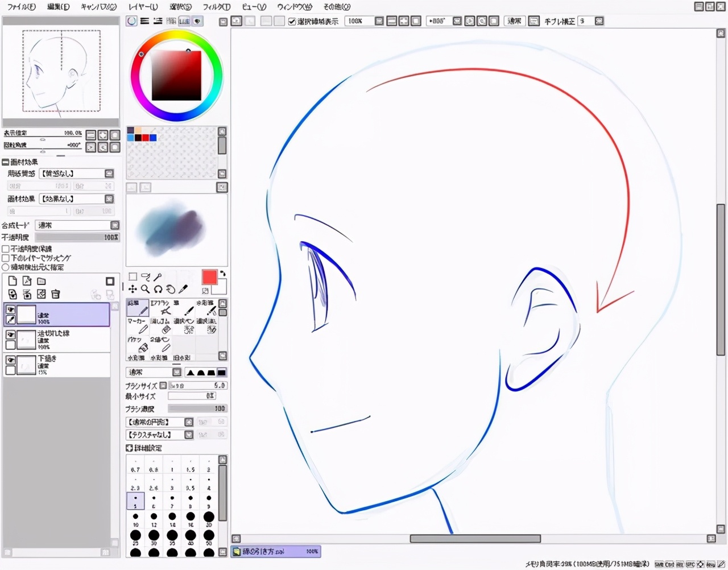
Task: Toggle the 選択範囲表示 checkbox in toolbar
Action: 292,21
